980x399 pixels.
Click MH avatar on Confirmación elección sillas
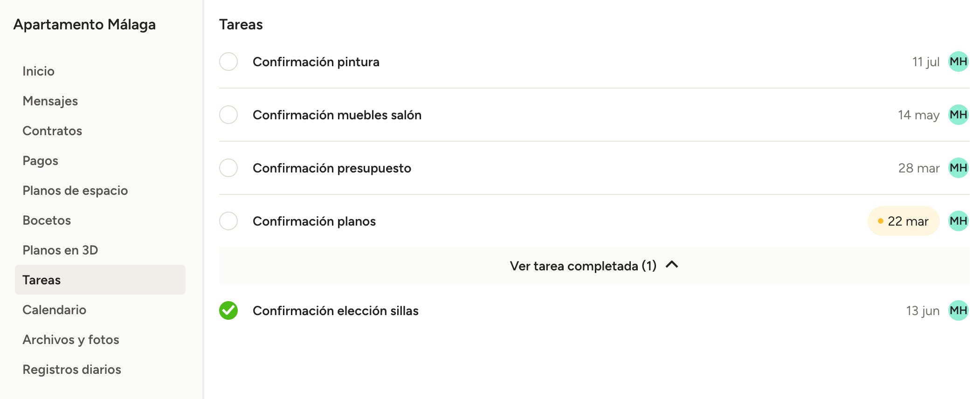(x=958, y=310)
